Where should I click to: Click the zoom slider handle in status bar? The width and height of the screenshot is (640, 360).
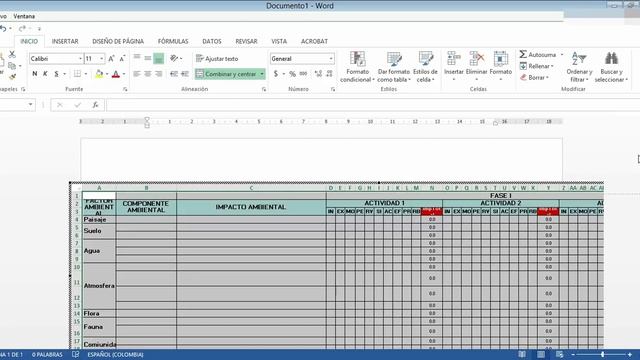pos(602,354)
